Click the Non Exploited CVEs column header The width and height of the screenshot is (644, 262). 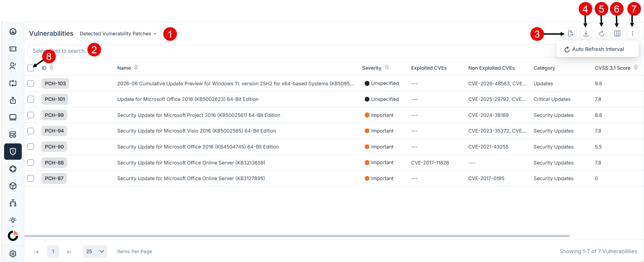click(491, 68)
